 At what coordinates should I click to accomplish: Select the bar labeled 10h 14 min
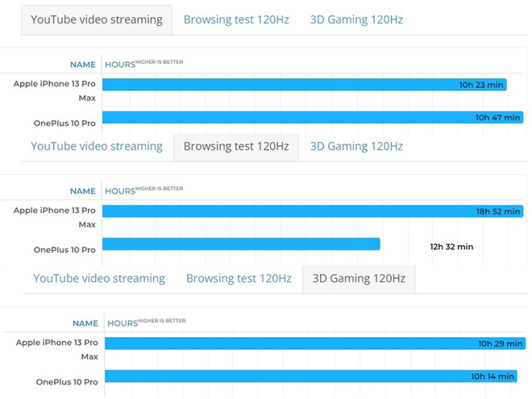tap(310, 376)
